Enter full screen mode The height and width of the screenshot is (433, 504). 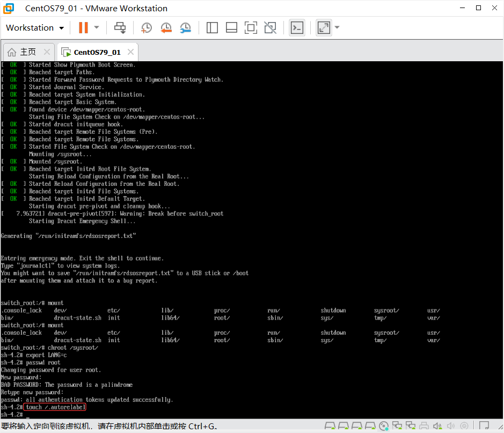[251, 27]
